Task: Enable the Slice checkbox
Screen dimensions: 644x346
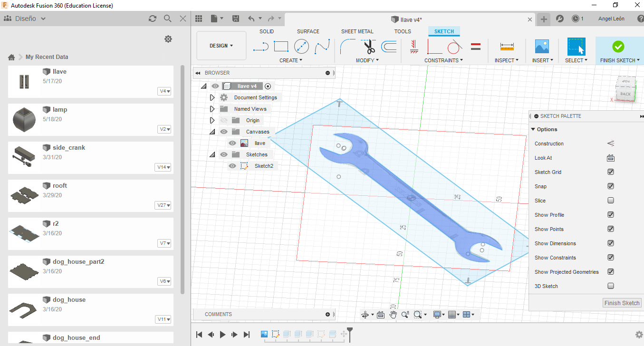Action: (611, 201)
